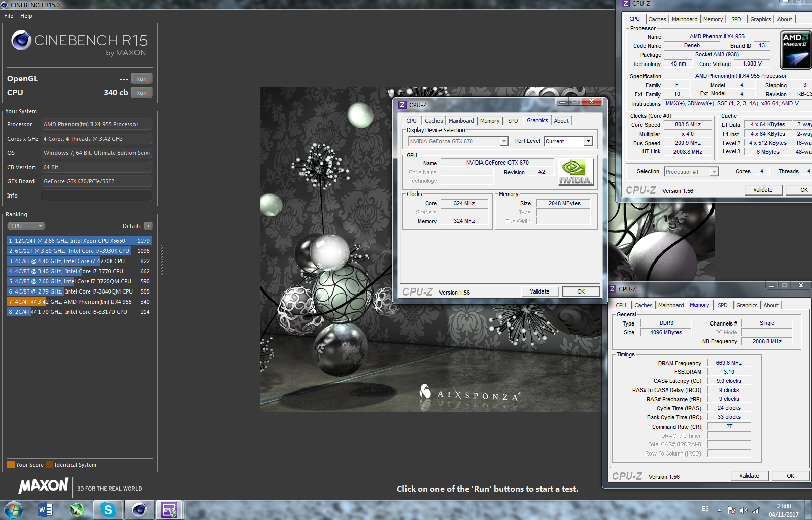Click Validate in front CPU-Z window
Viewport: 812px width, 520px height.
point(539,291)
